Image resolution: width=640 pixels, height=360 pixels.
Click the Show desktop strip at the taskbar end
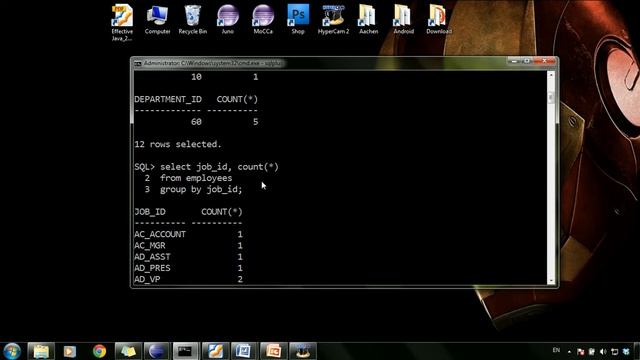(x=637, y=351)
